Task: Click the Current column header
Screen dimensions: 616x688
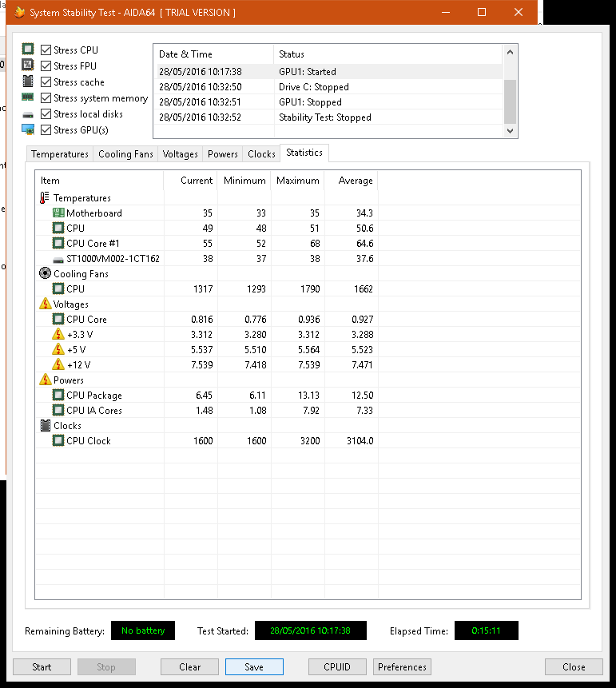Action: 191,181
